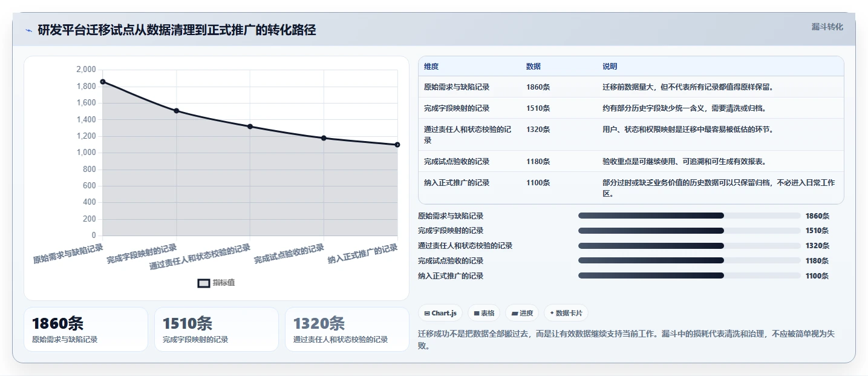Click progress bar for 完成字段映射的记录

[x=690, y=231]
